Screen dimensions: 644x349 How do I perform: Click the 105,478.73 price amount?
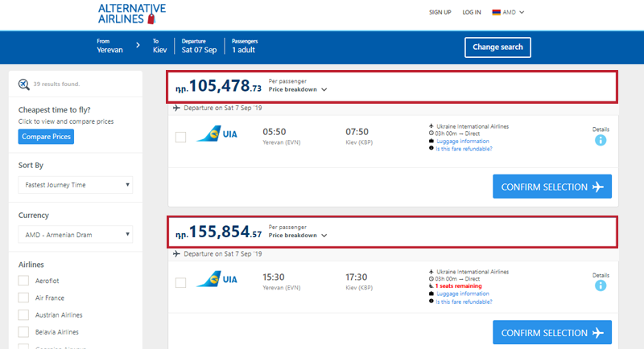218,86
